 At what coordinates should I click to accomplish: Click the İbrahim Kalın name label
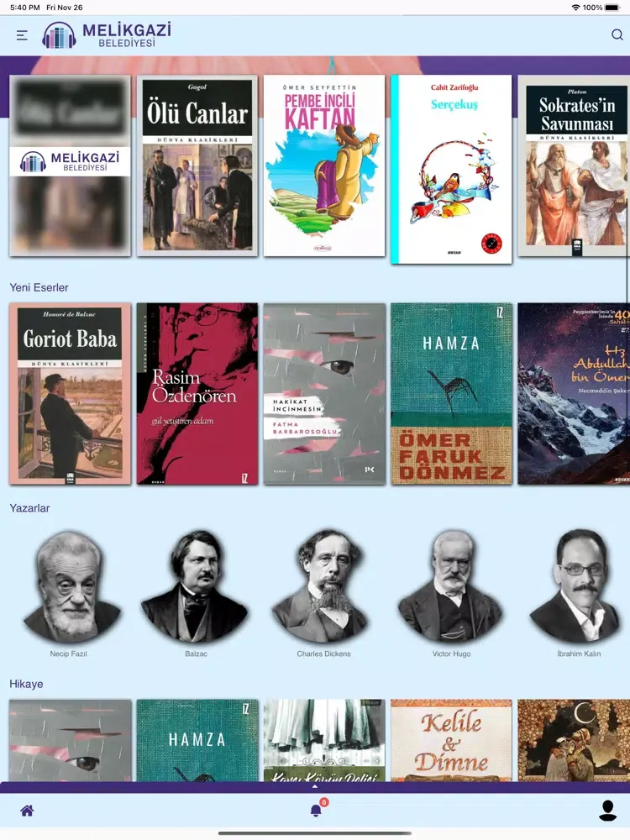click(x=579, y=654)
